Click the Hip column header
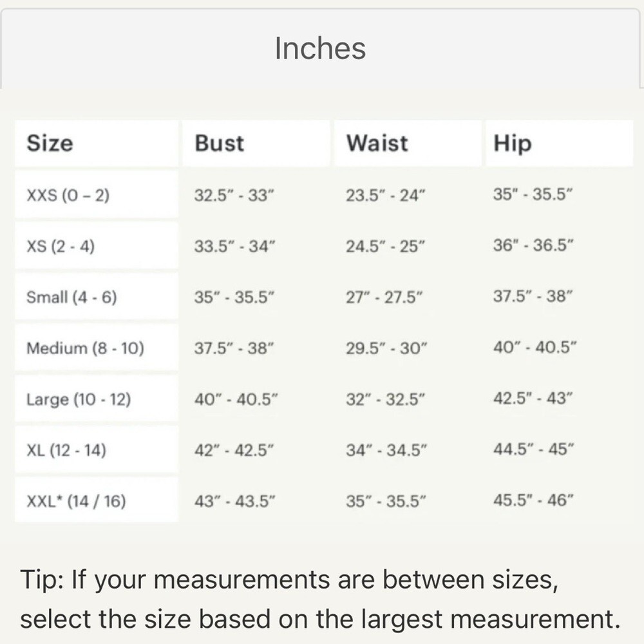This screenshot has width=644, height=644. [513, 143]
